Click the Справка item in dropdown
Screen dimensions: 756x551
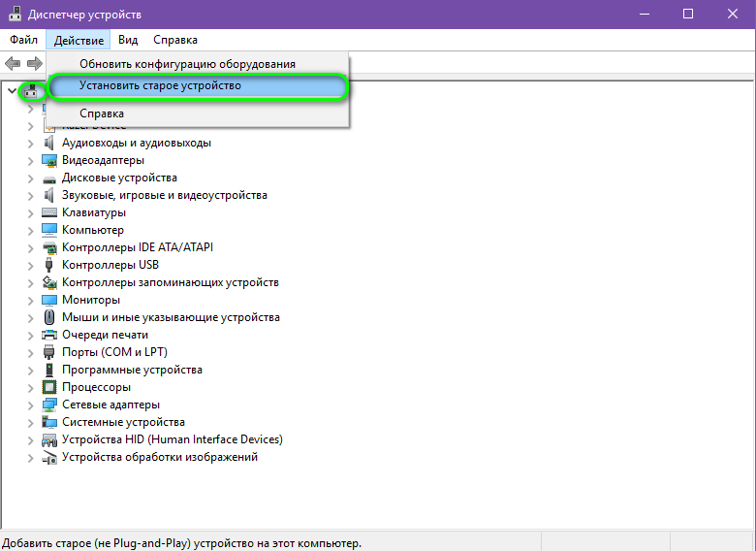102,113
